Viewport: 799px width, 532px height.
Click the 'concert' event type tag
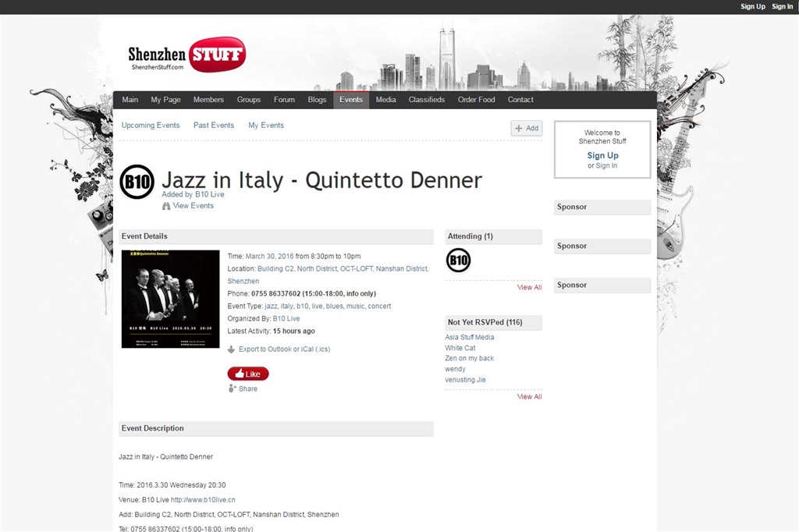(x=379, y=307)
